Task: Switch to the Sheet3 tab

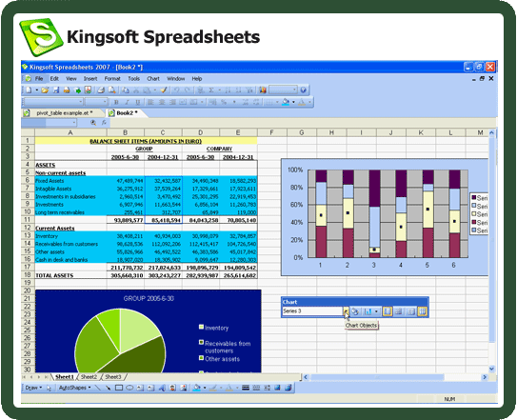Action: tap(113, 377)
